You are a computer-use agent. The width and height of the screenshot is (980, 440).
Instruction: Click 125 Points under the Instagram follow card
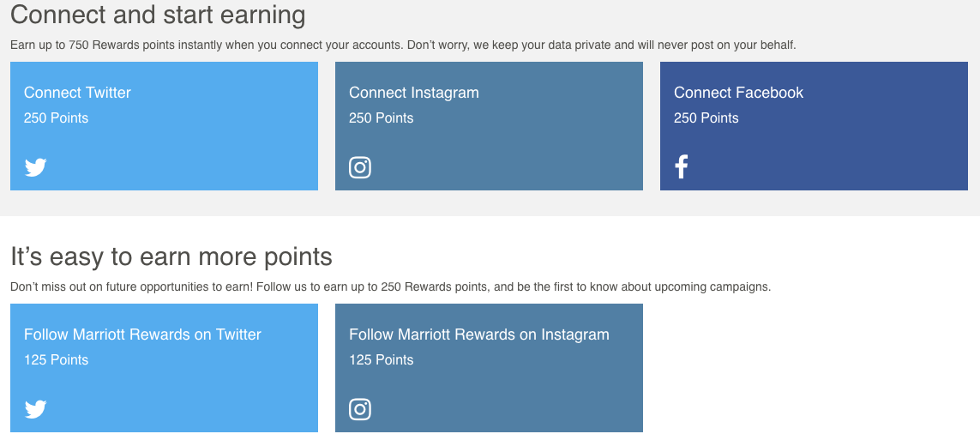382,360
